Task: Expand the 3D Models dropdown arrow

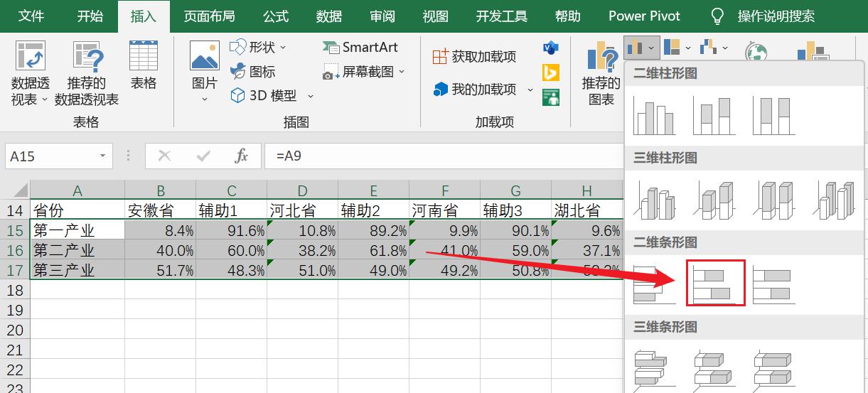Action: (310, 96)
